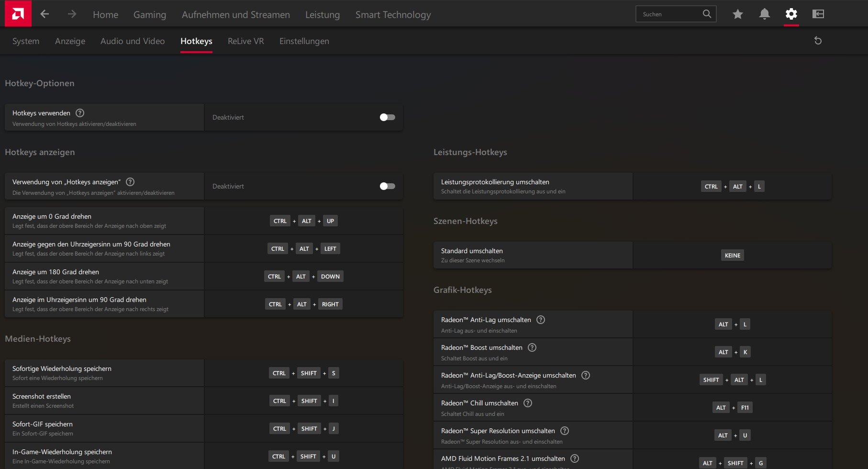Change the Radeon Anti-Lag umschalten hotkey
Image resolution: width=868 pixels, height=469 pixels.
(733, 324)
